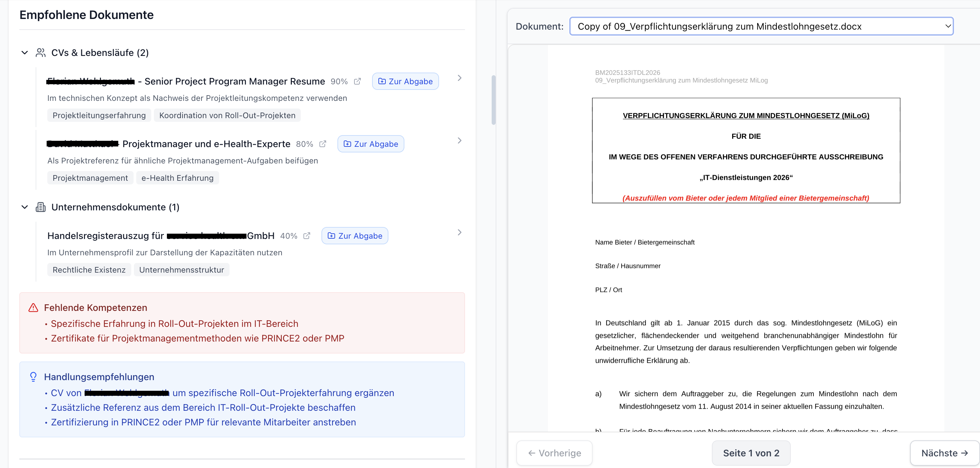The image size is (980, 468).
Task: Click Zur Abgabe for Projektmanager e-Health-Experte
Action: coord(370,144)
